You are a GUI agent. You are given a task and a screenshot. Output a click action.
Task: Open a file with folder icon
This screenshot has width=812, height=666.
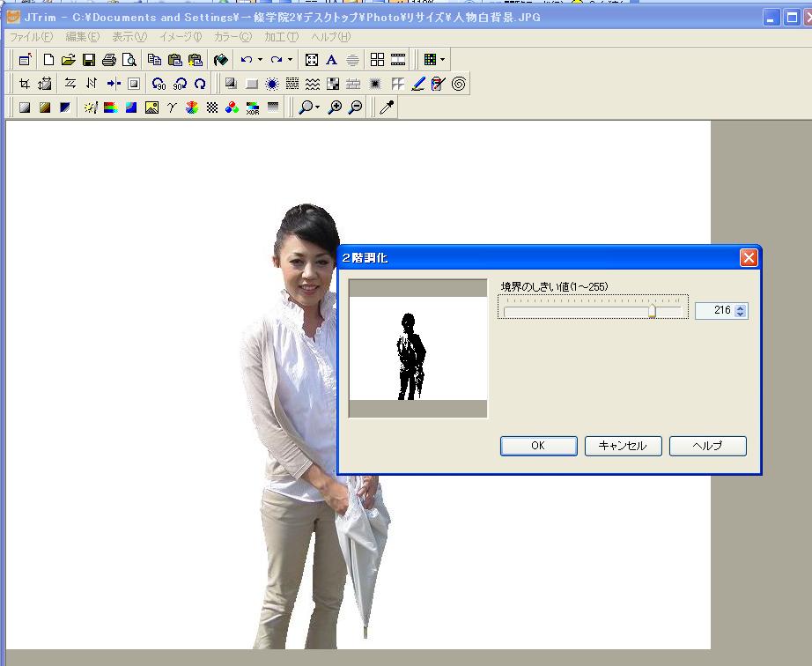click(69, 60)
